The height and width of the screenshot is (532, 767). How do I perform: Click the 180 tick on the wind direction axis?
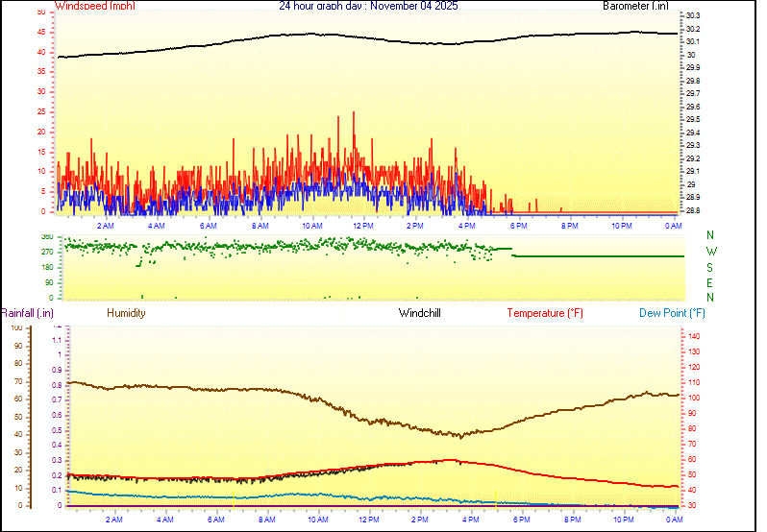click(47, 267)
